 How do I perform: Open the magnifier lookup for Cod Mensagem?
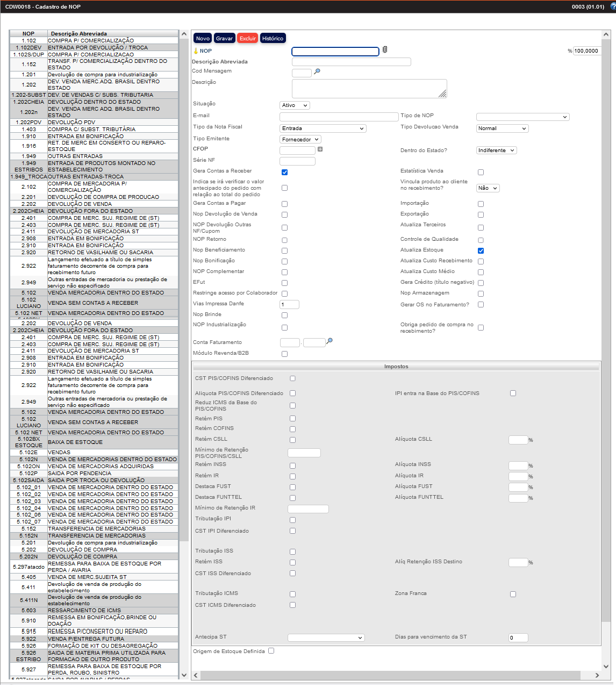pyautogui.click(x=318, y=71)
